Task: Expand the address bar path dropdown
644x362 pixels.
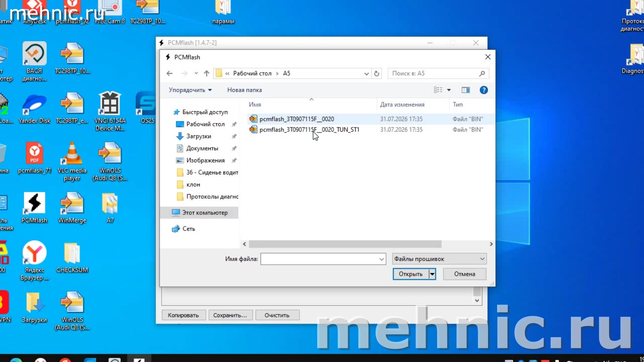Action: [x=366, y=73]
